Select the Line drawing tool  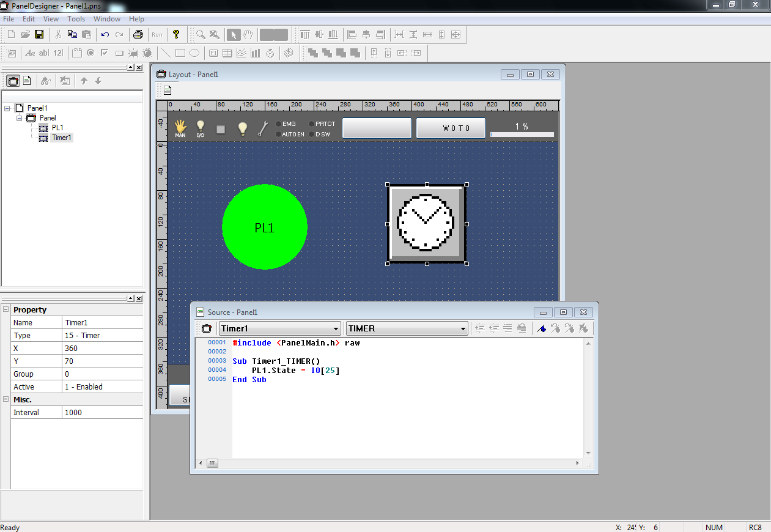(x=165, y=53)
